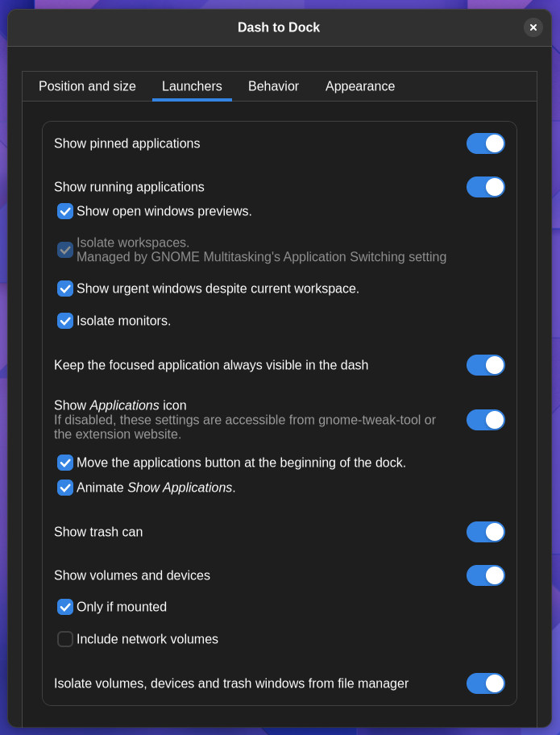Uncheck the Only if mounted checkbox
The width and height of the screenshot is (560, 735).
[65, 607]
